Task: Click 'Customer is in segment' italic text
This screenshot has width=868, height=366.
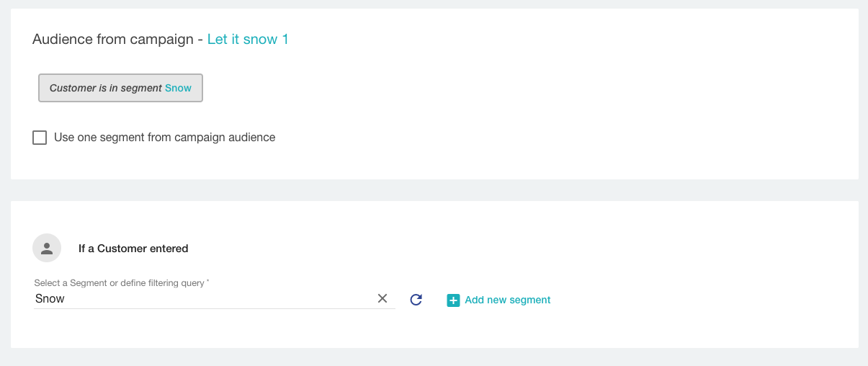Action: tap(105, 88)
